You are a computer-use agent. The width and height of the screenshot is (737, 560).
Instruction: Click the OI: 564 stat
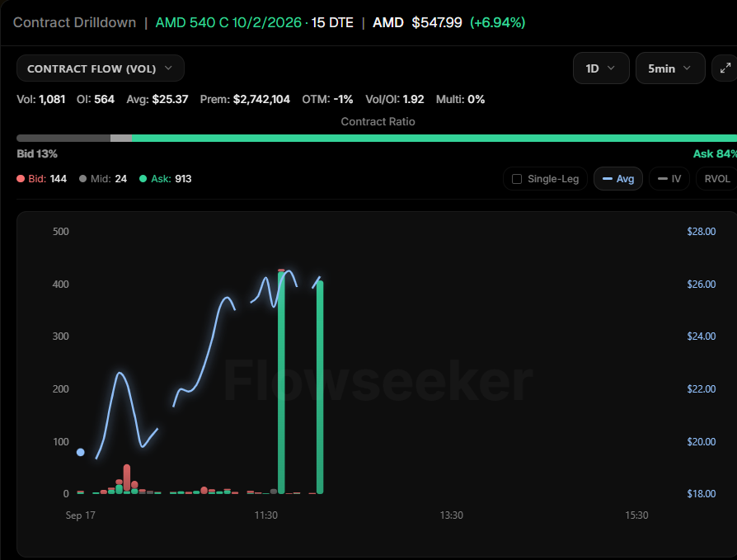pos(96,99)
